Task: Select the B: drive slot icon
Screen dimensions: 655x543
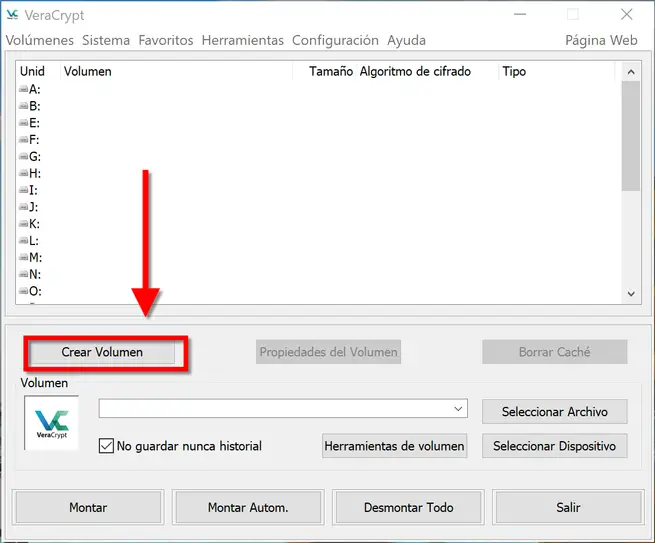Action: 23,106
